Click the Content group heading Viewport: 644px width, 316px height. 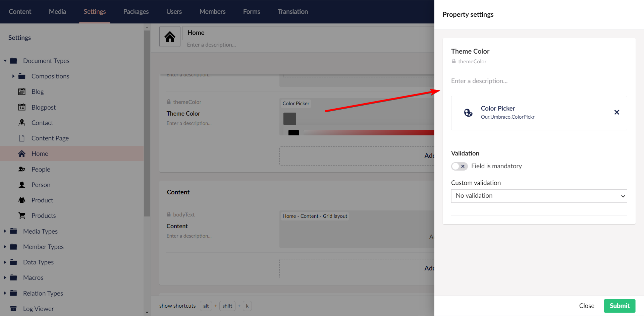178,192
